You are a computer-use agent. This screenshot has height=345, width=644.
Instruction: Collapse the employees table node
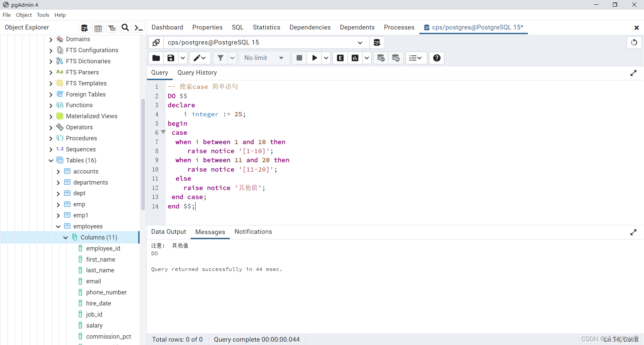pyautogui.click(x=58, y=226)
